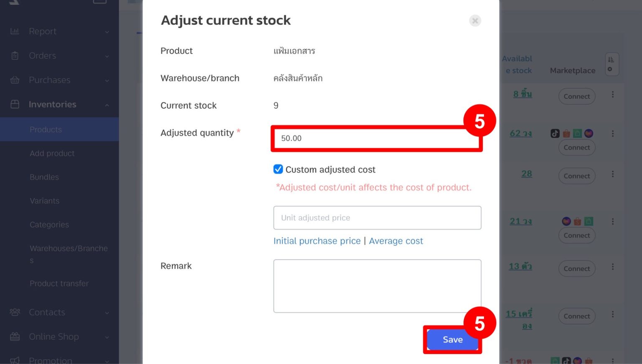The image size is (642, 364).
Task: Select the Report chart icon in sidebar
Action: pos(15,31)
